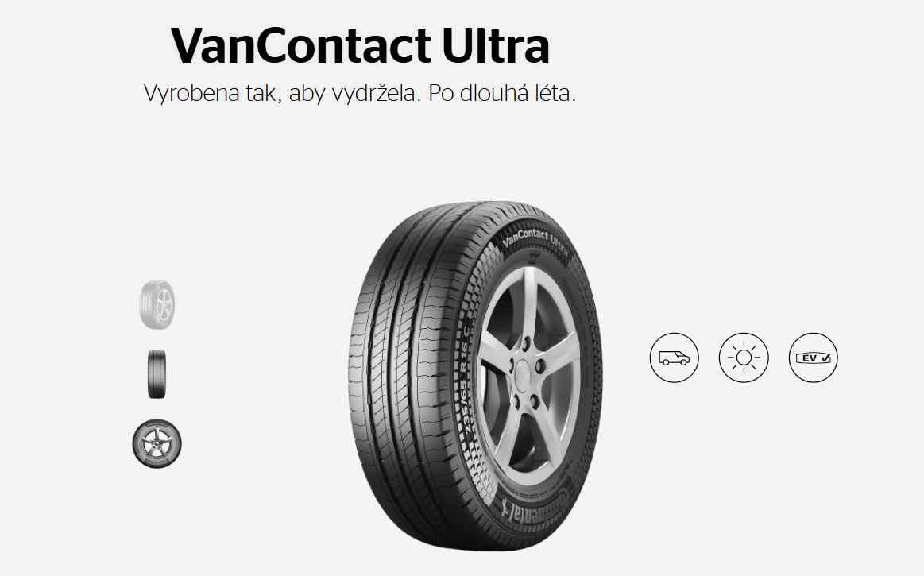Open the EV compatible badge icon
The image size is (924, 576).
814,358
